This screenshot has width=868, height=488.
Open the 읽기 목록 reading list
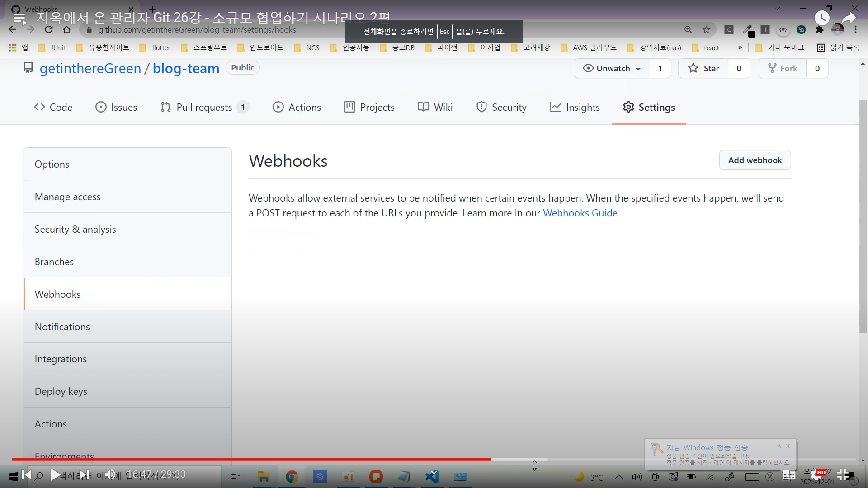[838, 47]
